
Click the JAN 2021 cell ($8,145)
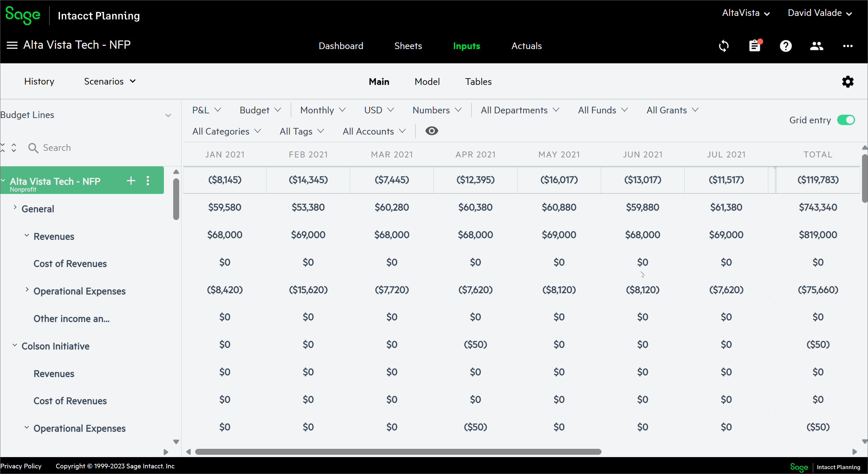(225, 180)
